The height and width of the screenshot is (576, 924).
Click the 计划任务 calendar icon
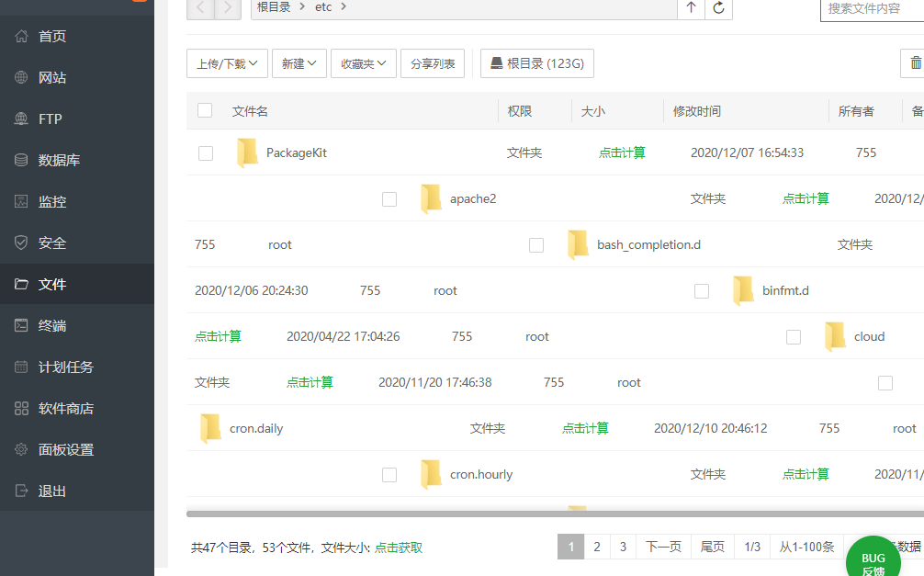[x=21, y=367]
